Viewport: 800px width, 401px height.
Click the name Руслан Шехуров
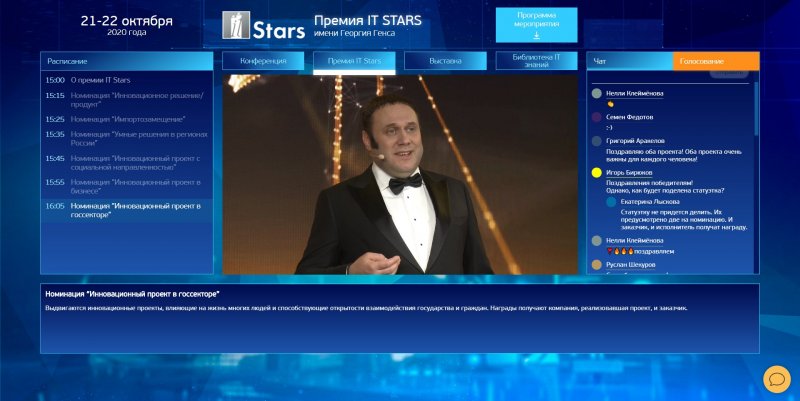(631, 265)
